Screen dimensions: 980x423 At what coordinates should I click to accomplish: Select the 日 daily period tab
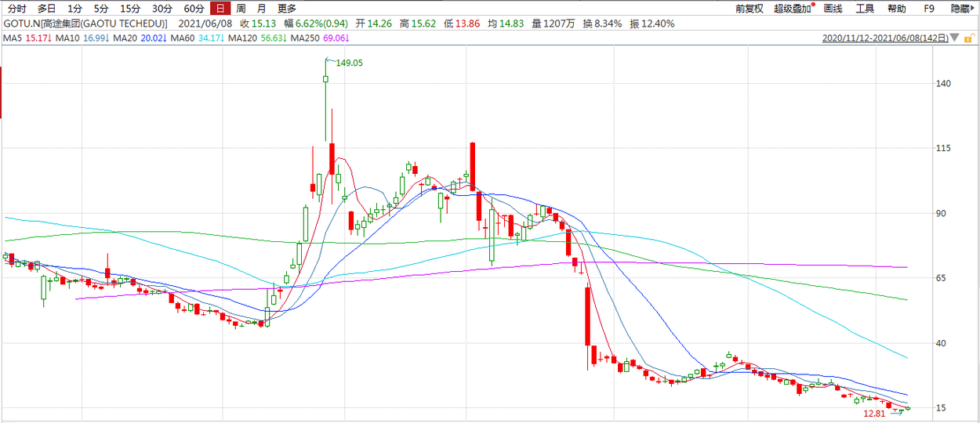click(220, 9)
